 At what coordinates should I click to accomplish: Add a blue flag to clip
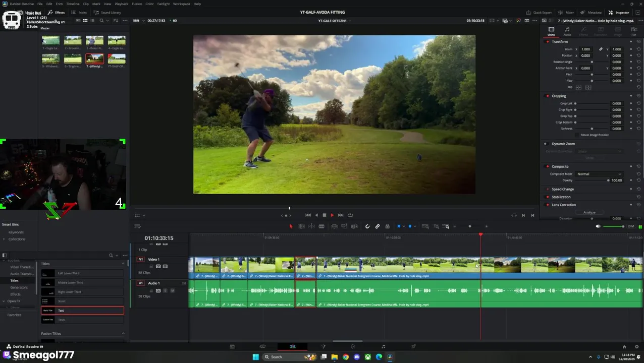pyautogui.click(x=399, y=226)
